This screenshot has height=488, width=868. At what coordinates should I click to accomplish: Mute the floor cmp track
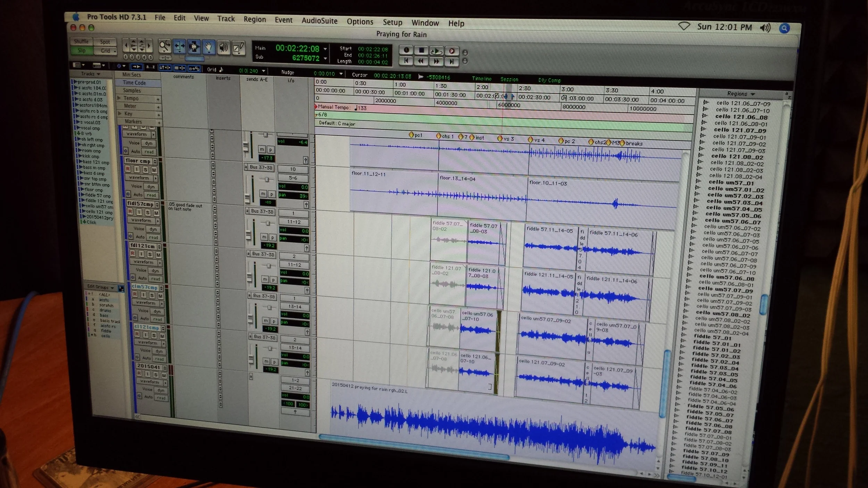pos(154,170)
